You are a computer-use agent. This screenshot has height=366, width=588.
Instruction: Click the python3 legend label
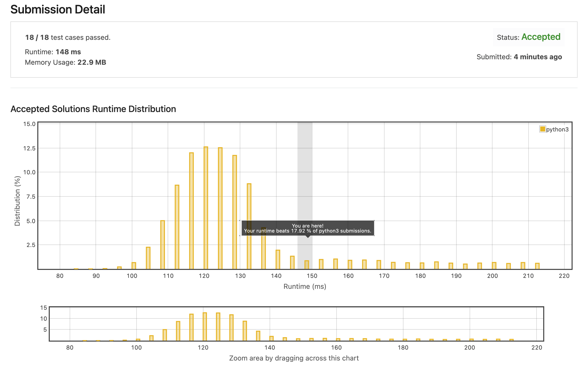coord(557,129)
